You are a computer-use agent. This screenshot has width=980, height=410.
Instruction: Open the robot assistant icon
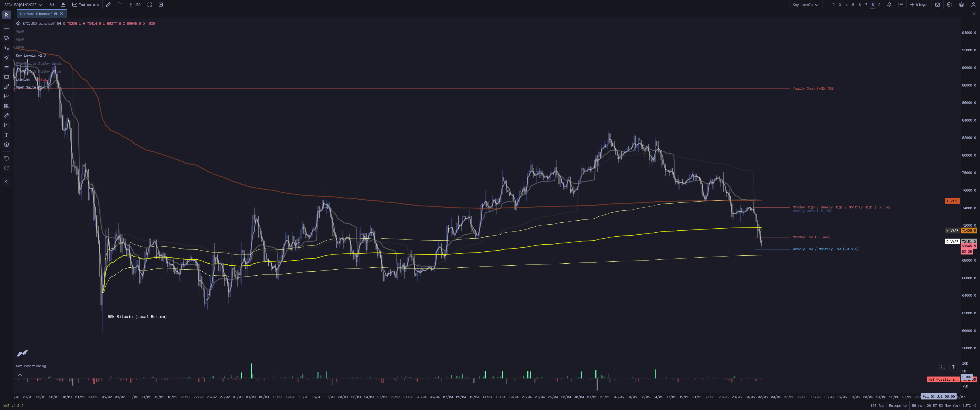[961, 5]
